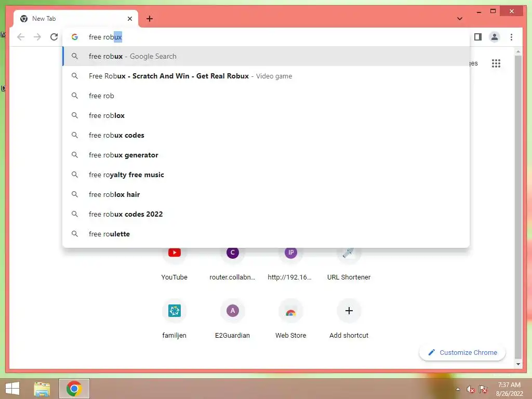This screenshot has height=399, width=532.
Task: Open the taskbar clock and date
Action: pyautogui.click(x=509, y=389)
